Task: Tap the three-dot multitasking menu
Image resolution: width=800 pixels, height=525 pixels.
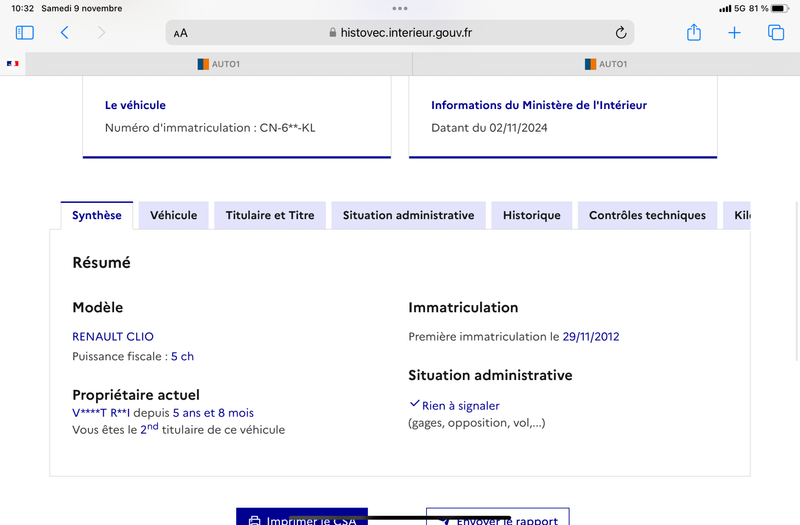Action: click(400, 8)
